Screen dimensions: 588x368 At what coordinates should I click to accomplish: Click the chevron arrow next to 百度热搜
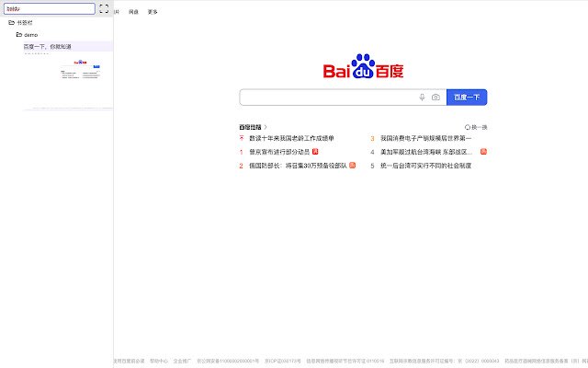point(266,127)
